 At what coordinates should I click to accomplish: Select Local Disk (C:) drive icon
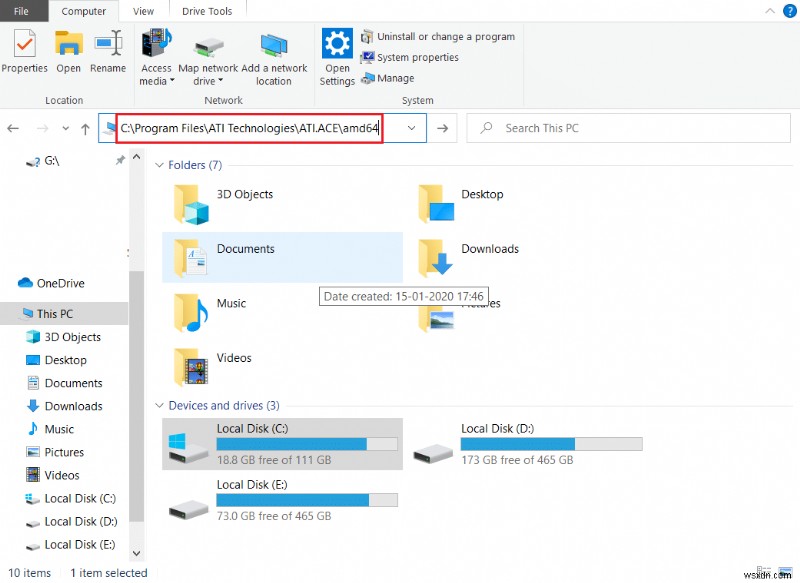pos(187,448)
